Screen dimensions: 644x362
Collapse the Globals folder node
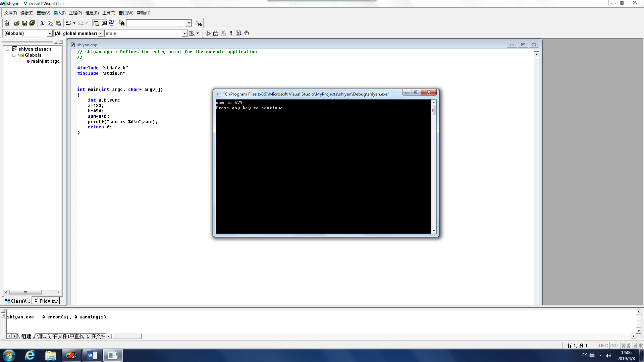14,55
